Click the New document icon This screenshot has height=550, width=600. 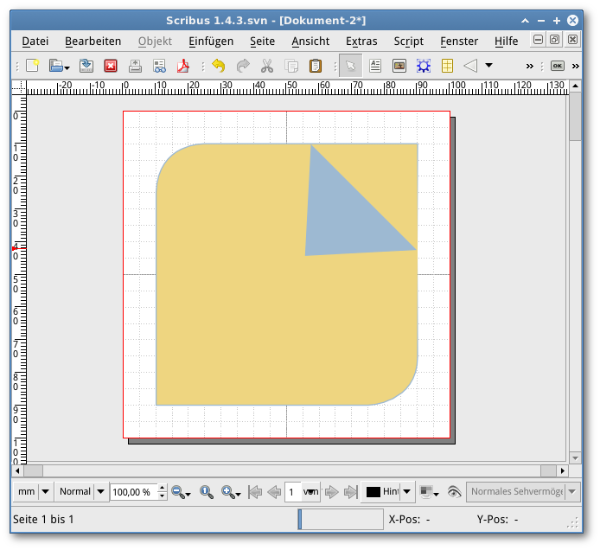[x=33, y=66]
